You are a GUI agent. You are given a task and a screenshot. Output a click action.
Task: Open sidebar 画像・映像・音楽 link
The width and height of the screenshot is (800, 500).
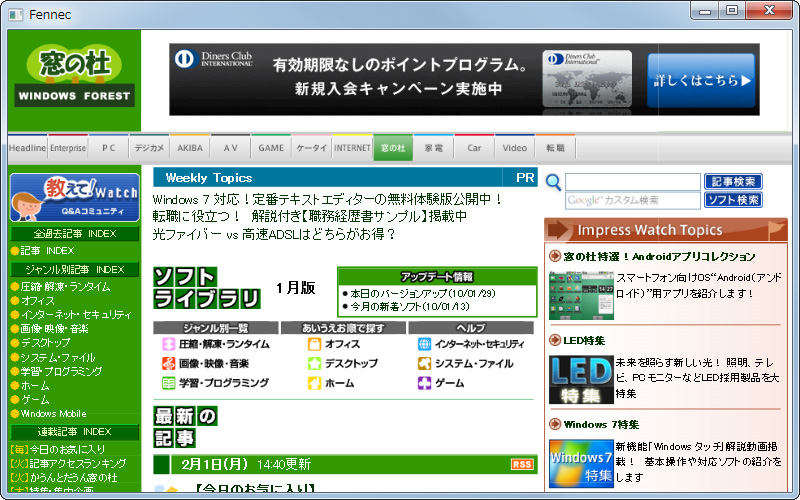tap(54, 329)
